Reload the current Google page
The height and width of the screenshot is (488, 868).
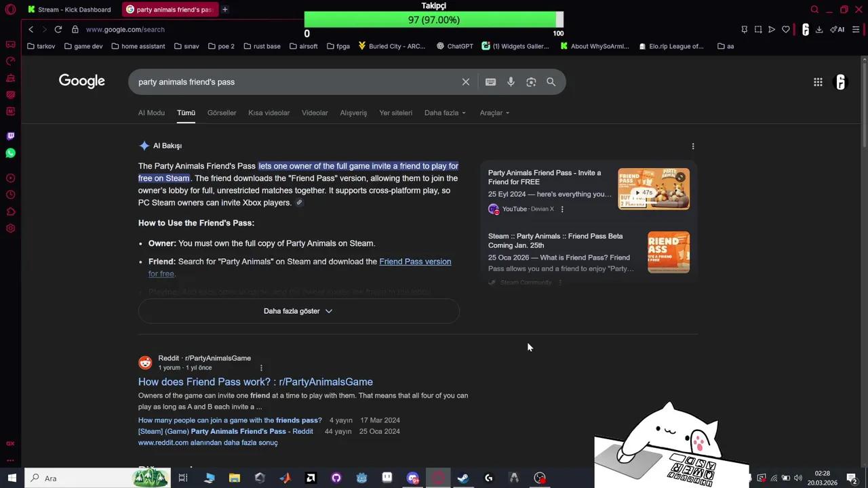click(x=58, y=29)
